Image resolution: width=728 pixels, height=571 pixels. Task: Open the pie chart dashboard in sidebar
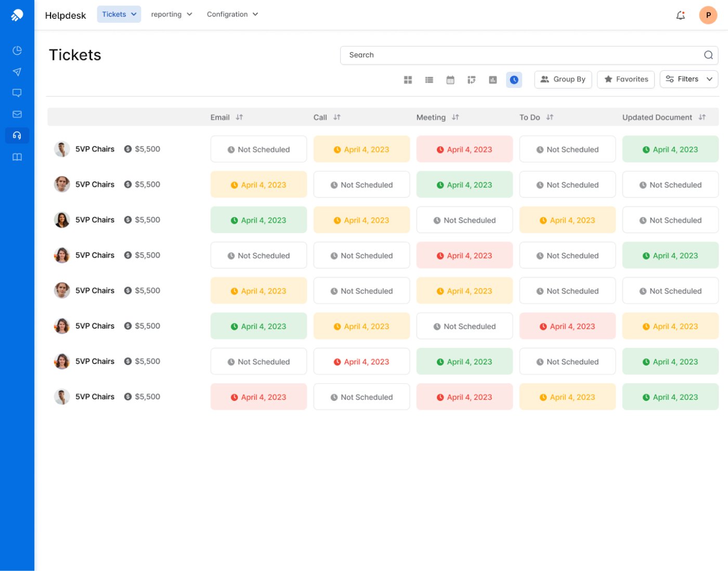point(17,50)
